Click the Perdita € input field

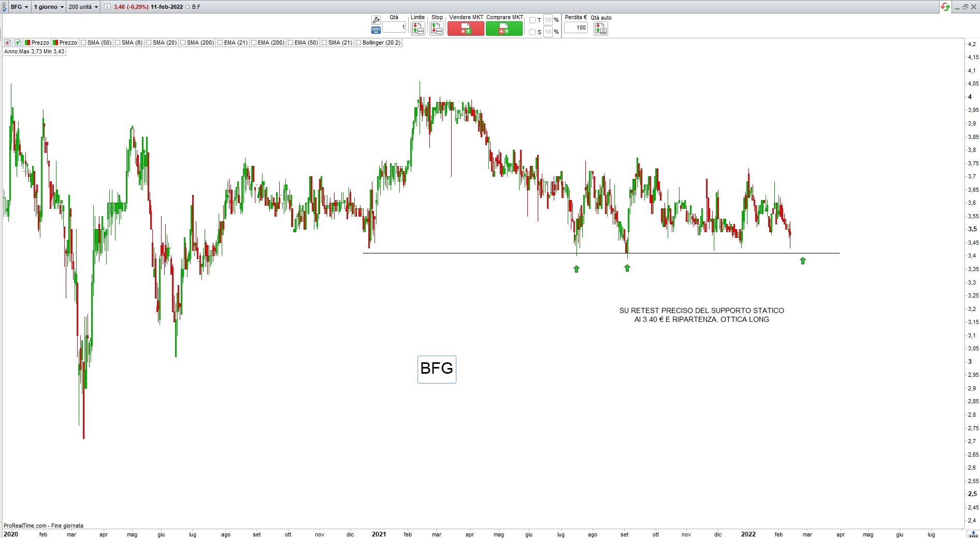click(x=576, y=28)
